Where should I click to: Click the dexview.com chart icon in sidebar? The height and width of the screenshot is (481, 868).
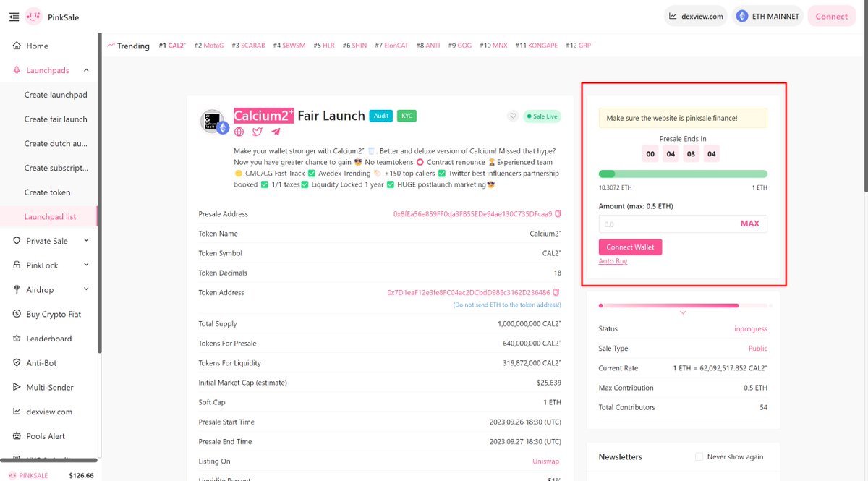pyautogui.click(x=18, y=412)
